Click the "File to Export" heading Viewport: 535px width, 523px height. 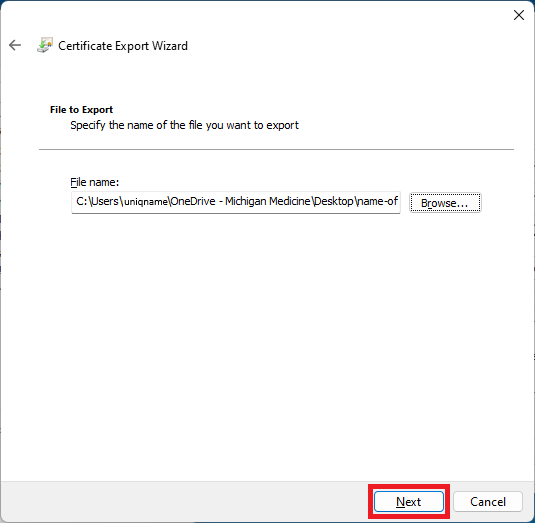click(x=81, y=110)
